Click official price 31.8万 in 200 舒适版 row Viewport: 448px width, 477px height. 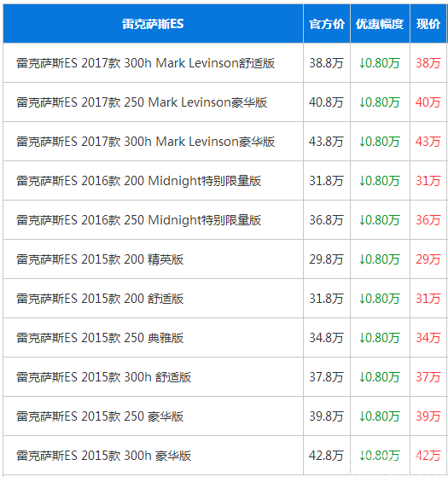(326, 299)
